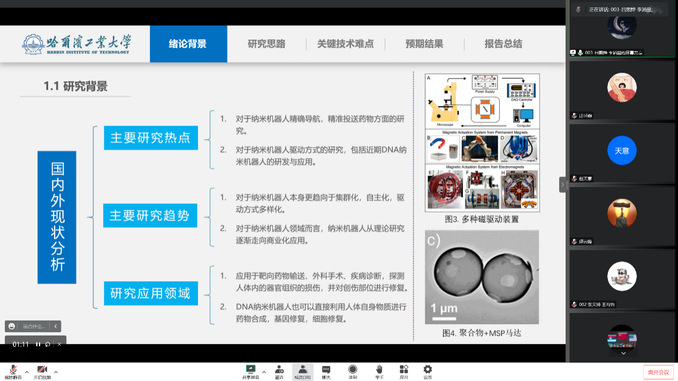678x381 pixels.
Task: Click the red leave meeting button
Action: coord(658,372)
